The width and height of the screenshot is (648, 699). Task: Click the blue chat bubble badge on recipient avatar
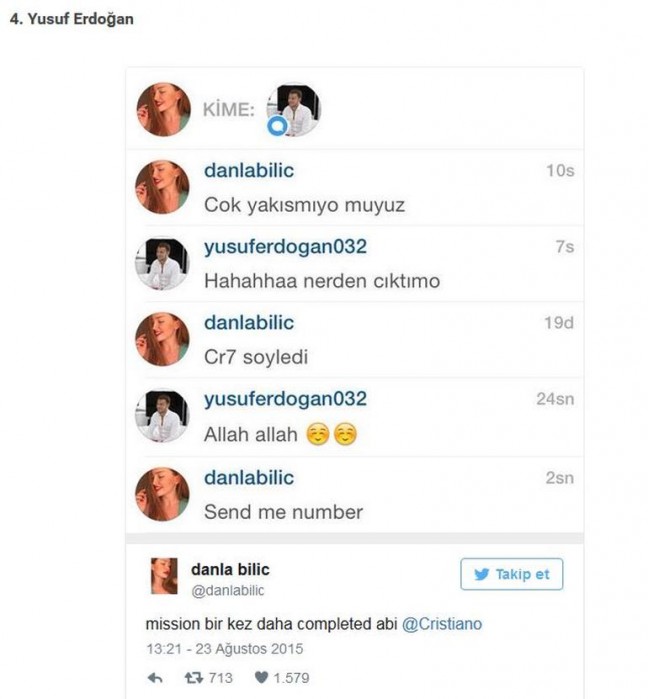[x=278, y=126]
